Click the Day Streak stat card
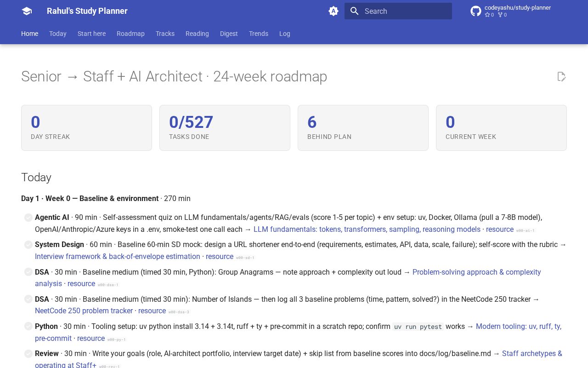This screenshot has width=588, height=368. 86,128
